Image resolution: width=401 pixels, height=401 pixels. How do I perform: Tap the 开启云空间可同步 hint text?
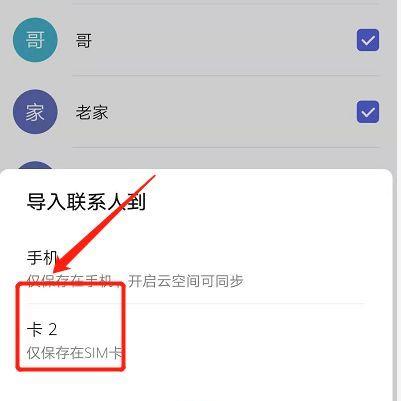[x=186, y=281]
